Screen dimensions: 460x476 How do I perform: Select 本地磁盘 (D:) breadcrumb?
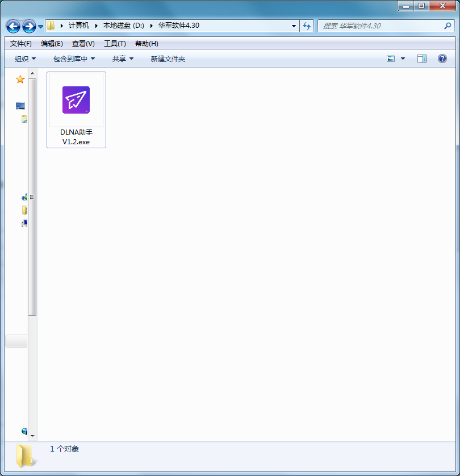tap(123, 26)
